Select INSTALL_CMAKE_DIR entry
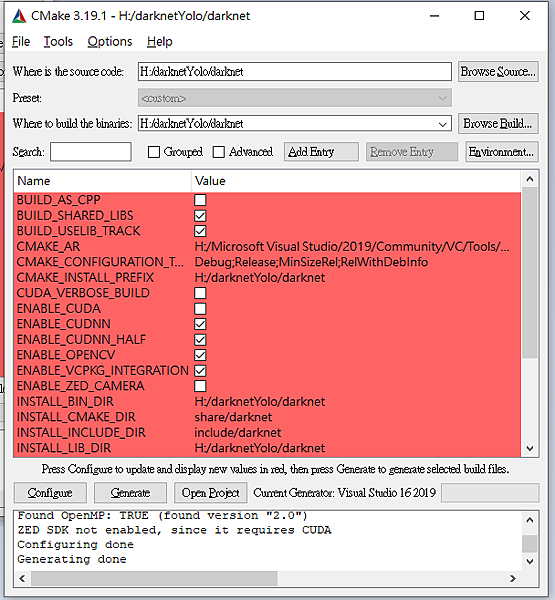Viewport: 555px width, 600px height. coord(76,417)
